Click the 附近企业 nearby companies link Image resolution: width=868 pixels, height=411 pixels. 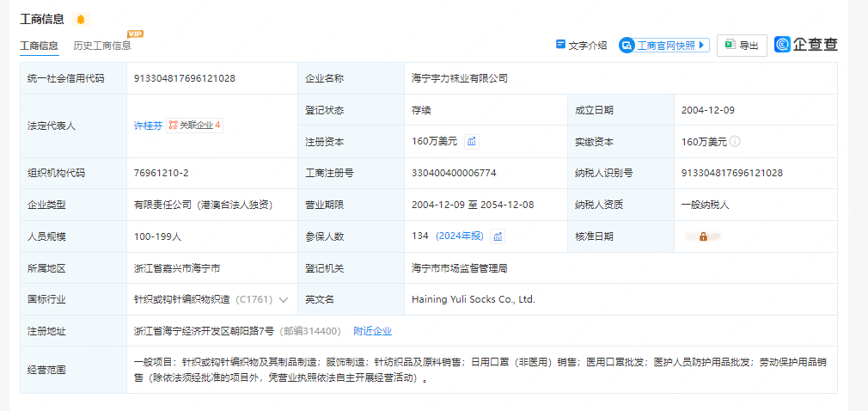coord(372,331)
